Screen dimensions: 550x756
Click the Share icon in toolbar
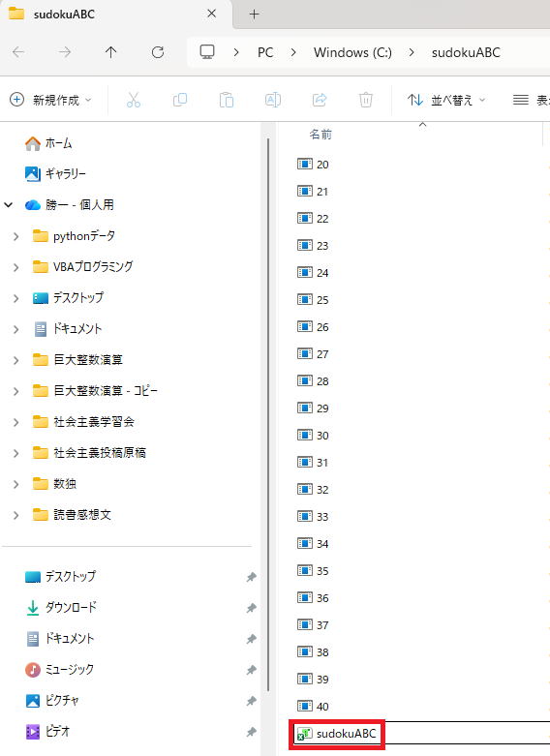click(x=320, y=100)
